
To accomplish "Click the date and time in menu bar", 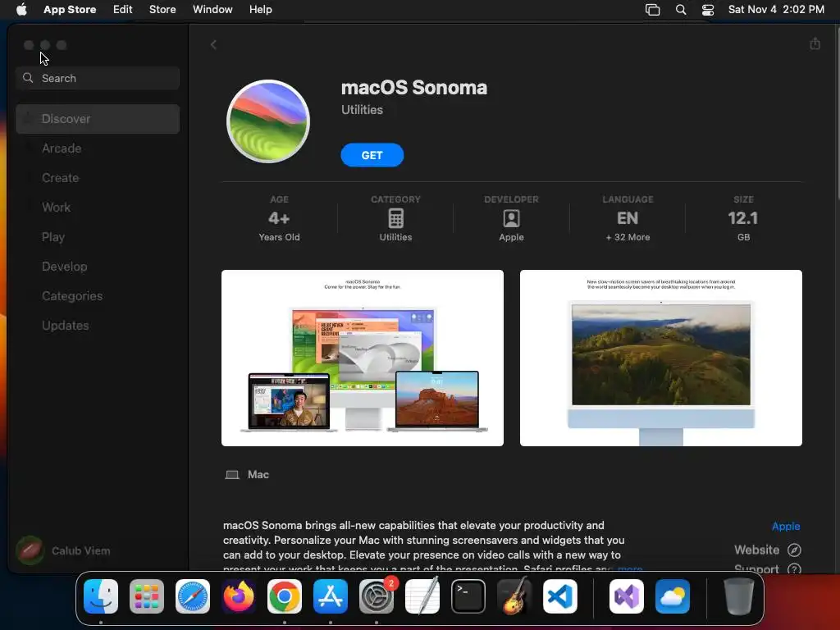I will click(776, 10).
